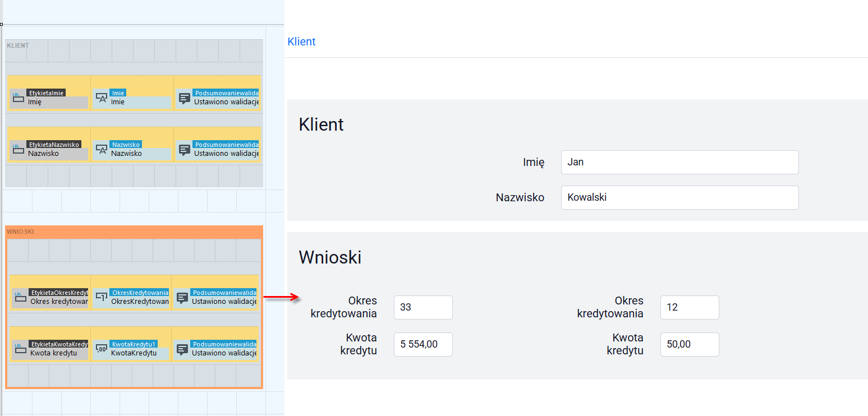Select the Nazwisko text field icon in designer
This screenshot has width=868, height=416.
click(102, 149)
